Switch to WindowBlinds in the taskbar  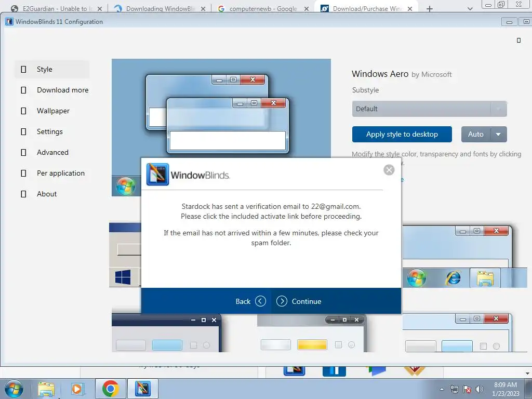(x=143, y=389)
